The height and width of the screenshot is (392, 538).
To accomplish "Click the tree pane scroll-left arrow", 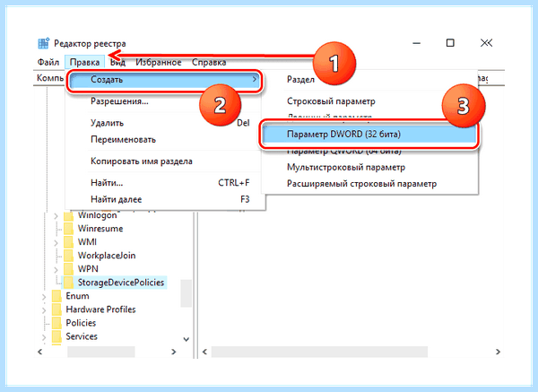I will click(40, 352).
